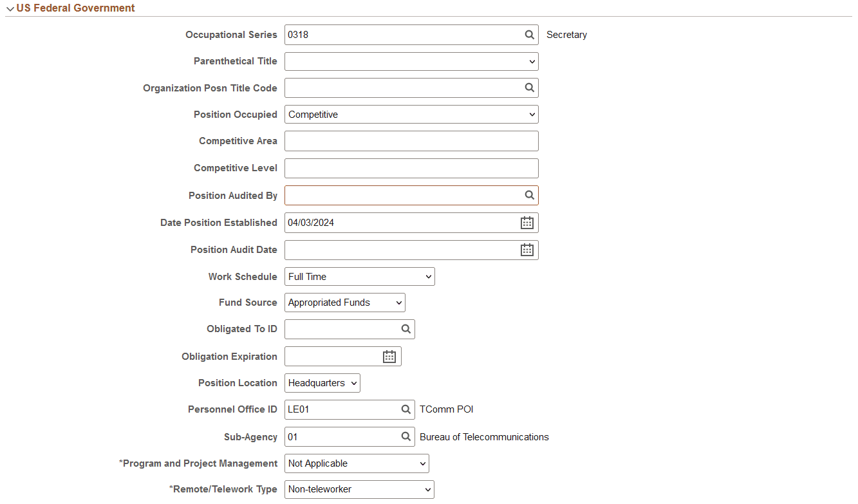Image resolution: width=858 pixels, height=504 pixels.
Task: Click inside the Competitive Level field
Action: coord(411,168)
